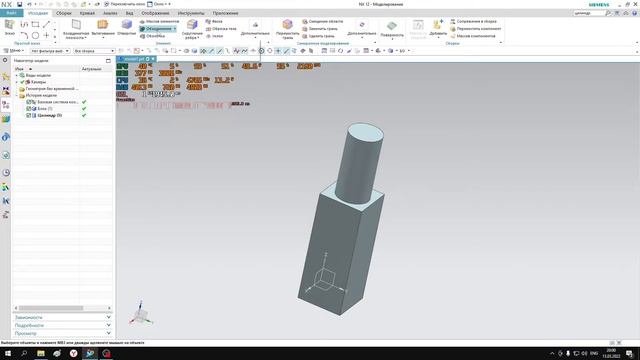This screenshot has height=360, width=640.
Task: Toggle checkbox for Базовая система координат feature
Action: [29, 102]
